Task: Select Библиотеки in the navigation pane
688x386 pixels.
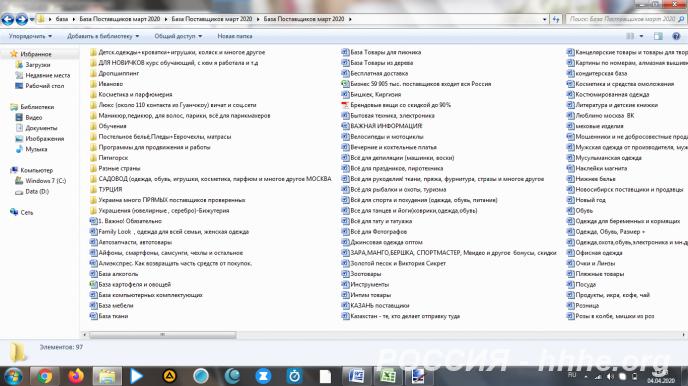Action: click(x=37, y=107)
